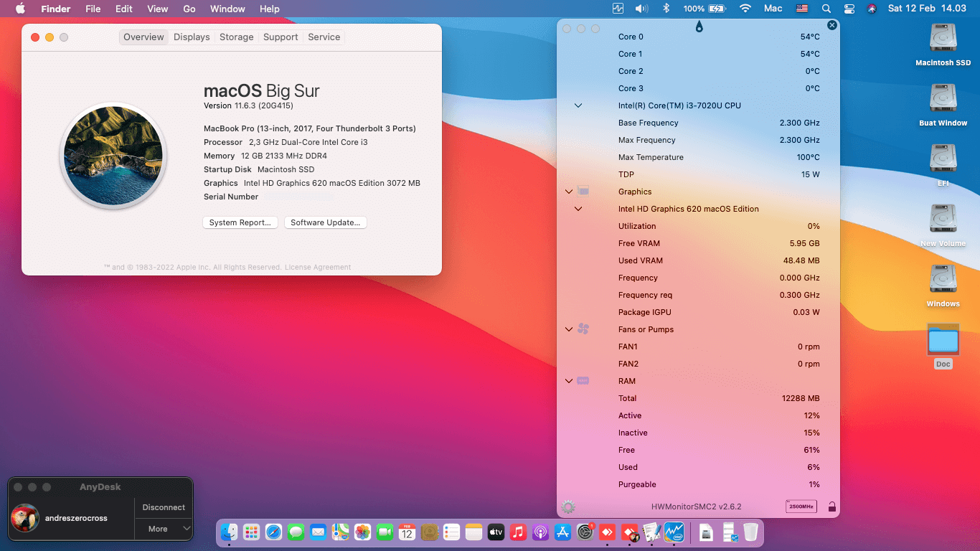Screen dimensions: 980x551
Task: Select the Doc folder on the desktop
Action: [x=943, y=346]
